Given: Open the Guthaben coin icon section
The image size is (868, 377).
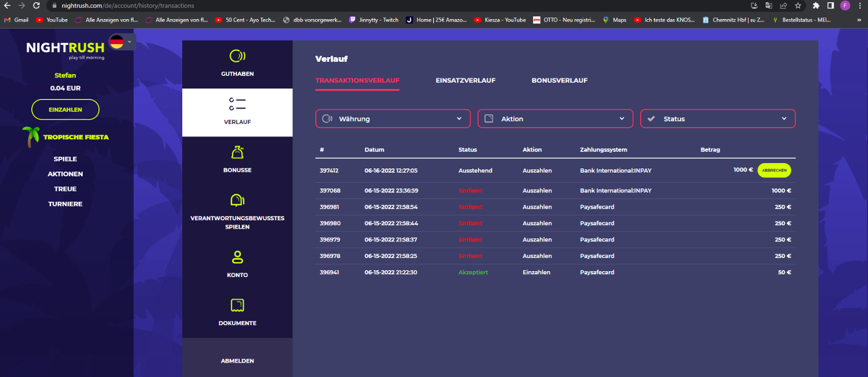Looking at the screenshot, I should pos(237,56).
